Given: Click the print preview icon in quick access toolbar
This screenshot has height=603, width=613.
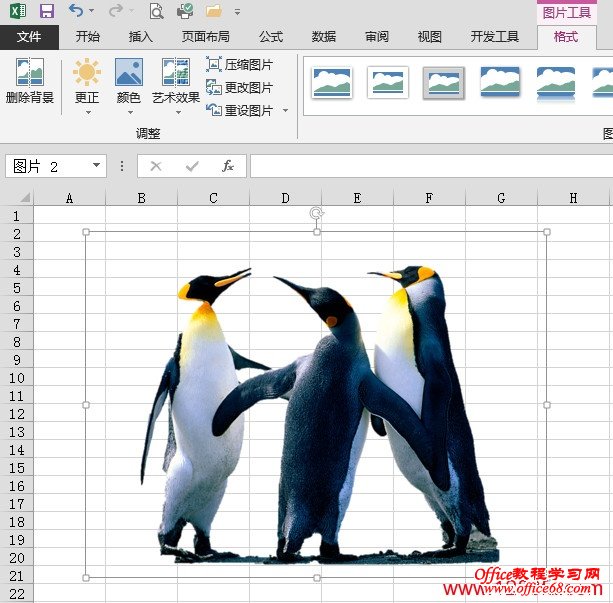Looking at the screenshot, I should tap(156, 11).
